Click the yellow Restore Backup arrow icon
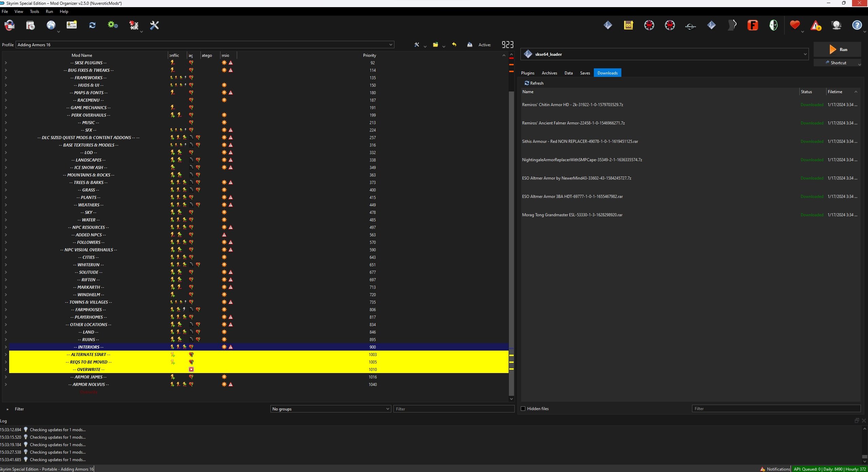 454,45
